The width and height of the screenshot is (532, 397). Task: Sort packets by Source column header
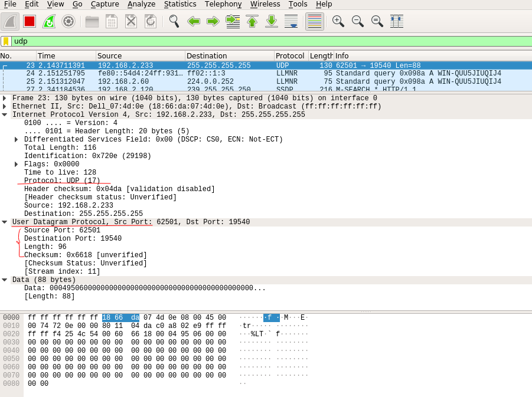(x=139, y=56)
